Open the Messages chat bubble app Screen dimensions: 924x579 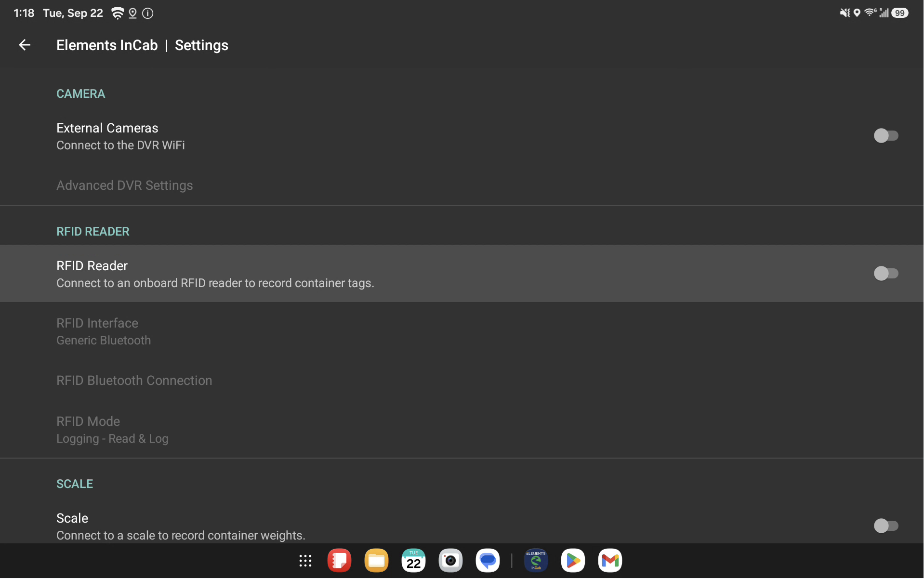488,561
